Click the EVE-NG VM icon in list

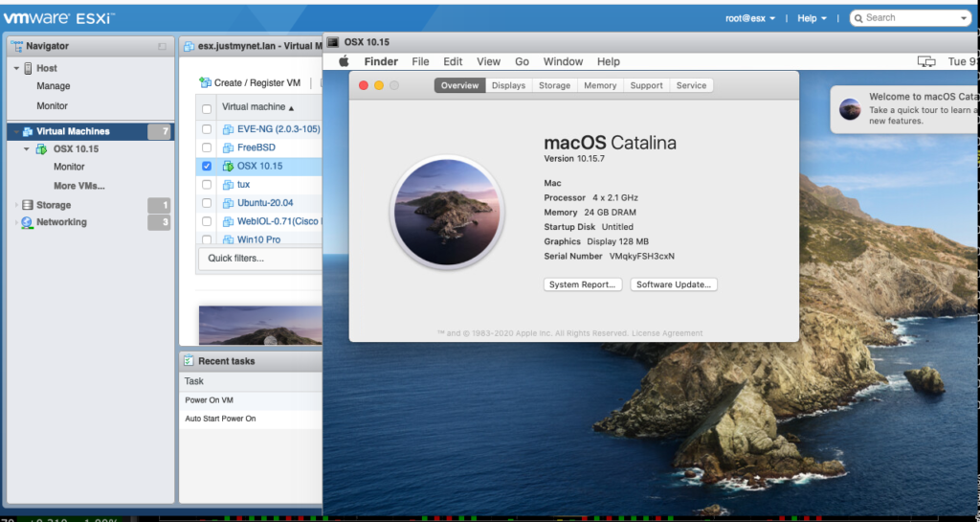(228, 129)
